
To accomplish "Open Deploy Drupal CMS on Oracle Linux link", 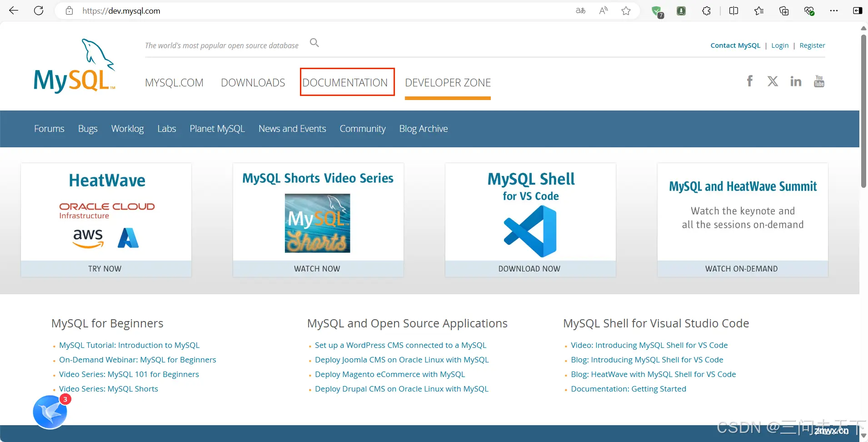I will (402, 389).
